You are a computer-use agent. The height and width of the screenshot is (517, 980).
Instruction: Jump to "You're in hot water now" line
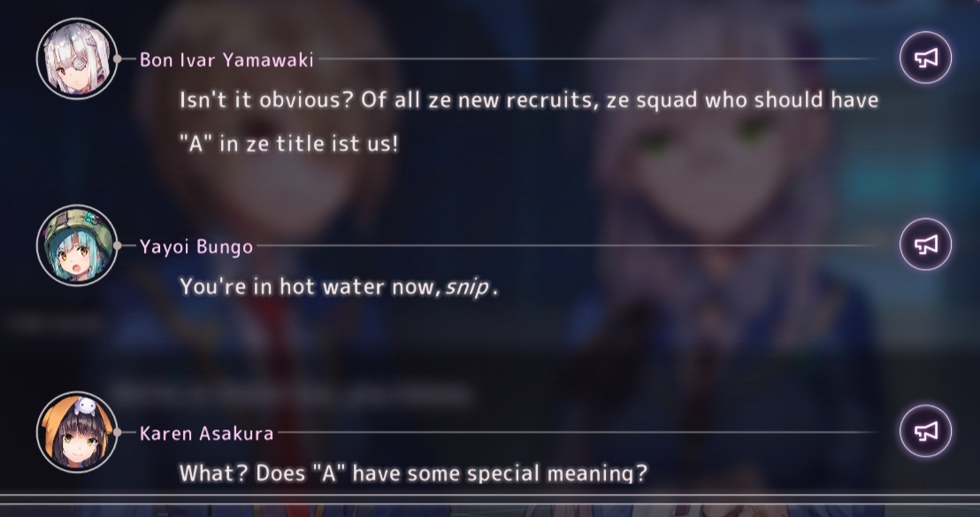(x=339, y=287)
